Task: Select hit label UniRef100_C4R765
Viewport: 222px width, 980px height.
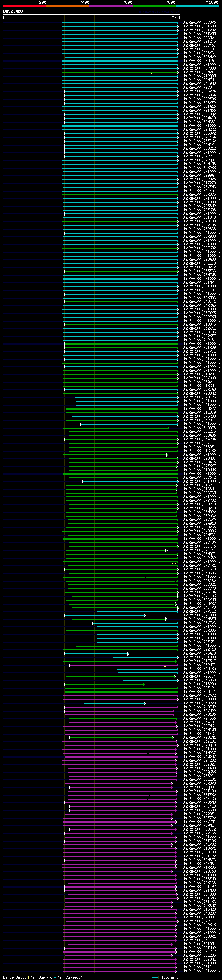Action: (199, 833)
